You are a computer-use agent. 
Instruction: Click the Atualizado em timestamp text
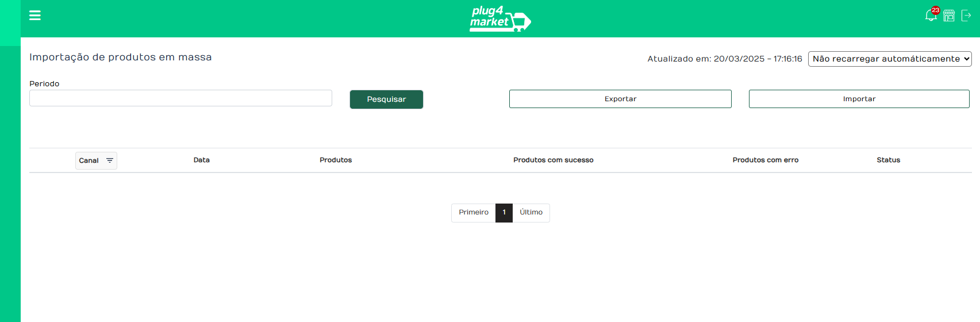click(x=725, y=59)
